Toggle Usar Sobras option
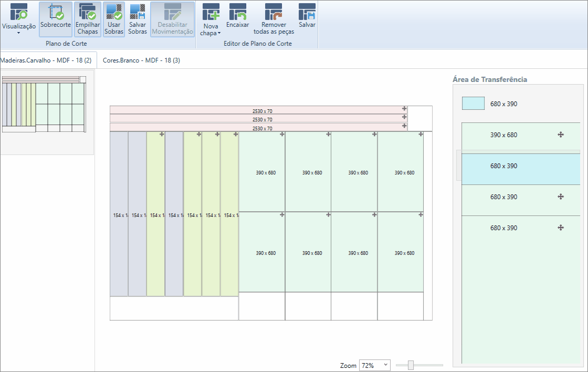 [x=114, y=19]
